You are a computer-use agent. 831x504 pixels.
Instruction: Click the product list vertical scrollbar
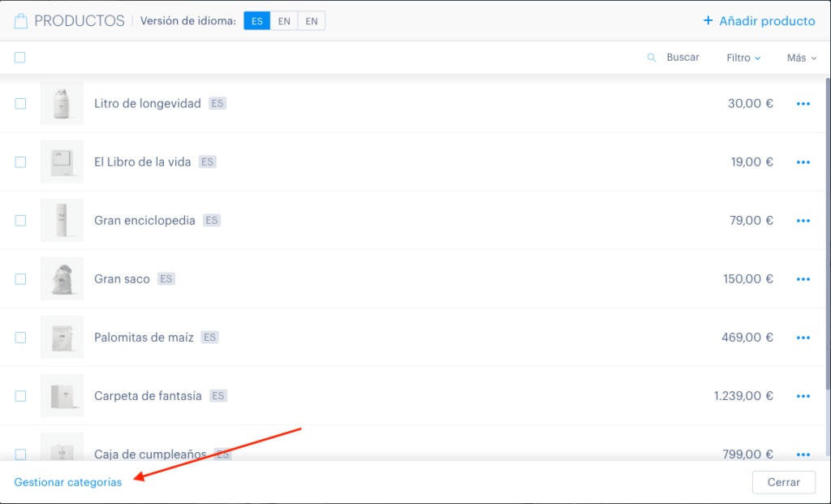828,233
